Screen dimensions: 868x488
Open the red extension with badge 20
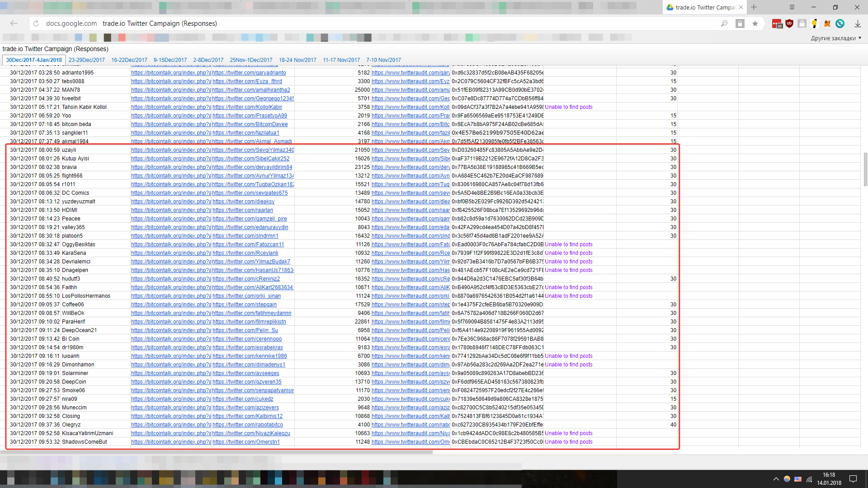pyautogui.click(x=777, y=23)
